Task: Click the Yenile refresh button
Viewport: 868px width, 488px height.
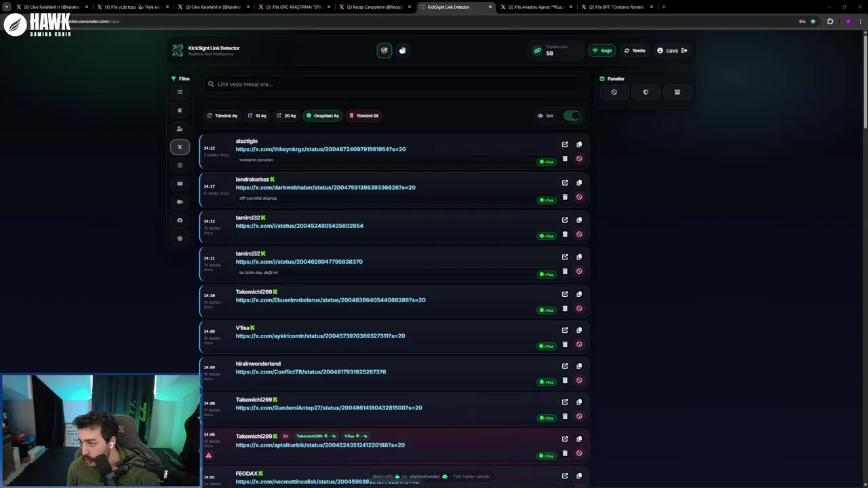Action: point(635,51)
